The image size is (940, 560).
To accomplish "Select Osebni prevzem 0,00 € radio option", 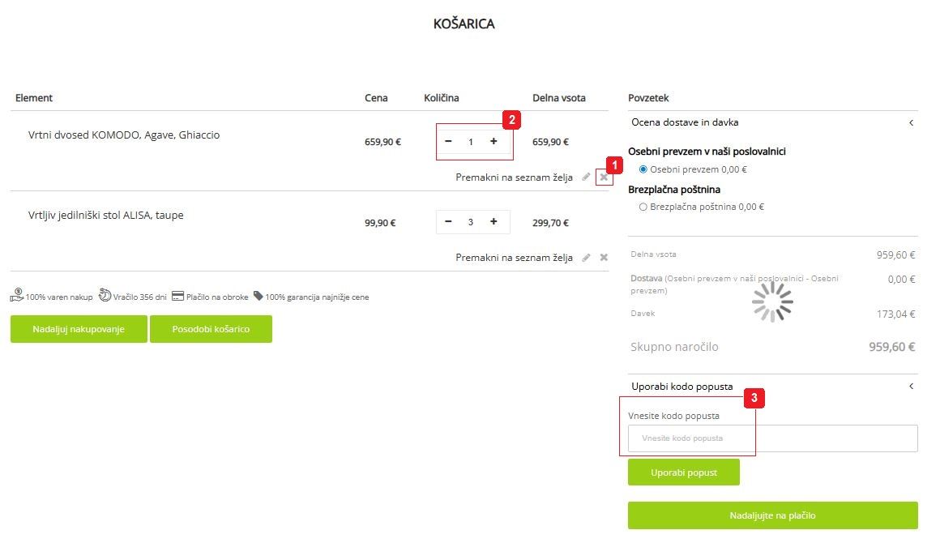I will click(x=643, y=169).
